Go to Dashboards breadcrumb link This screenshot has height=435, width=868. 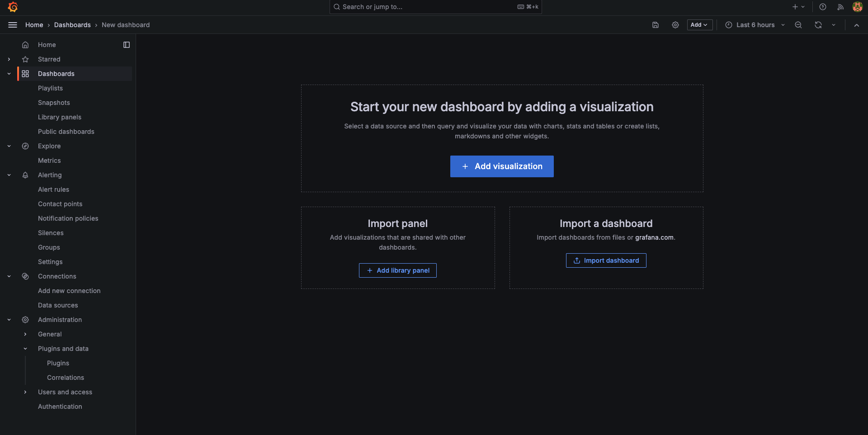[72, 25]
